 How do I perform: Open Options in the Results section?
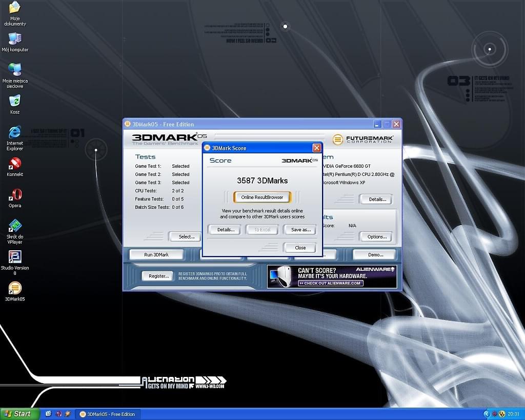coord(377,237)
